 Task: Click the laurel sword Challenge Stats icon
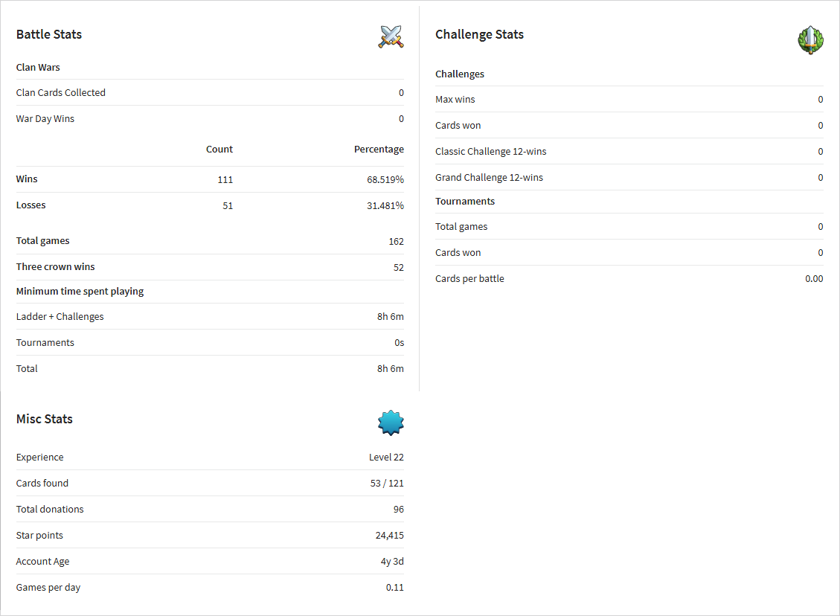coord(810,40)
